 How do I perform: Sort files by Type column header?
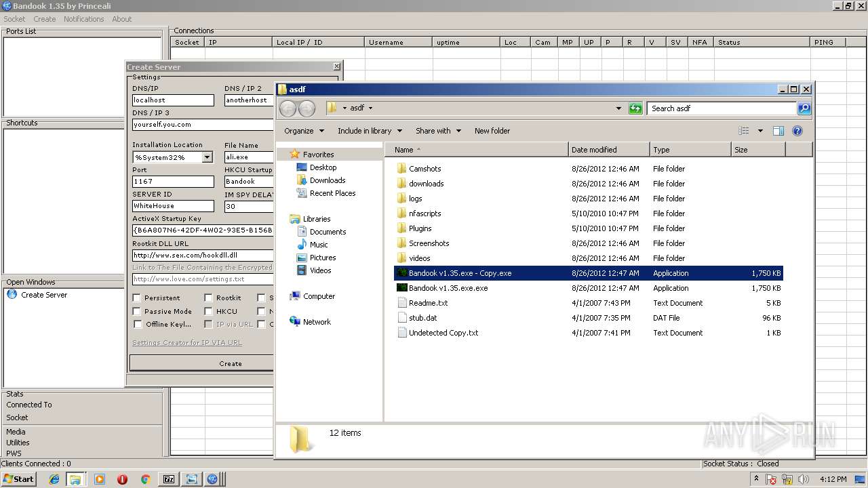[690, 150]
